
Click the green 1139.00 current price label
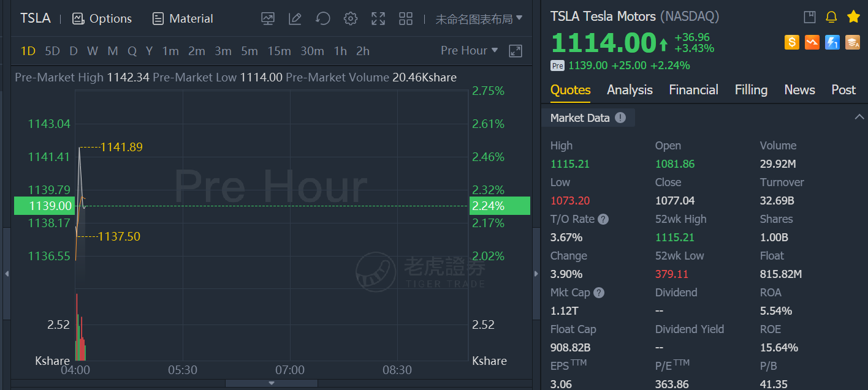[x=44, y=206]
